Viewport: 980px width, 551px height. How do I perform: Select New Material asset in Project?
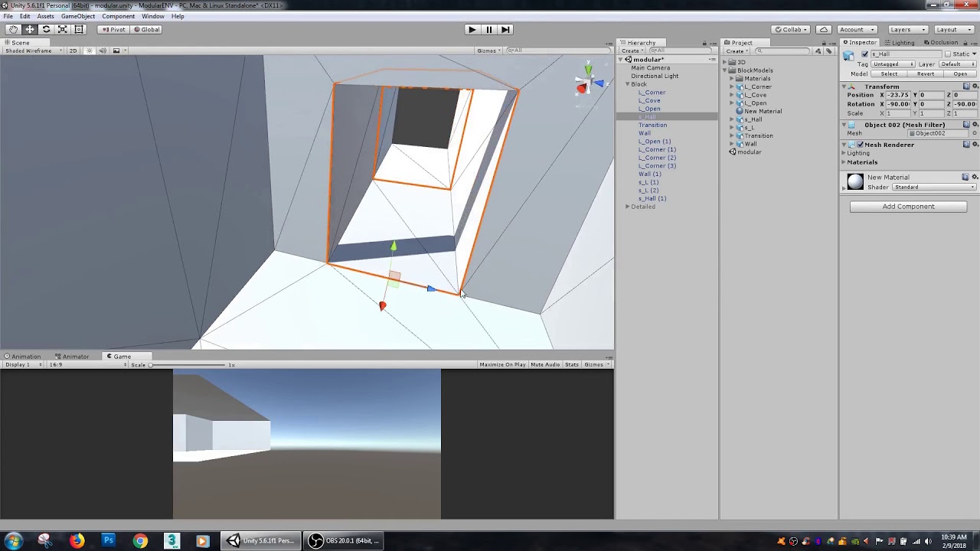(763, 111)
